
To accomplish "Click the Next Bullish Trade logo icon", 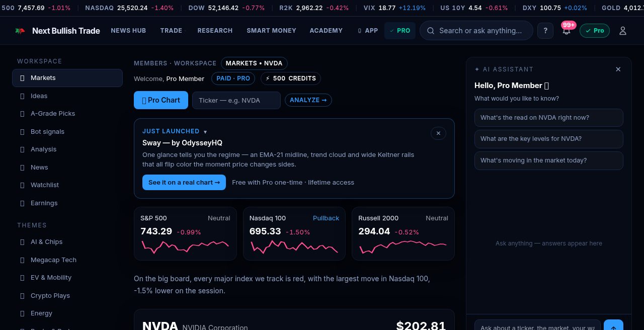I will click(x=20, y=31).
